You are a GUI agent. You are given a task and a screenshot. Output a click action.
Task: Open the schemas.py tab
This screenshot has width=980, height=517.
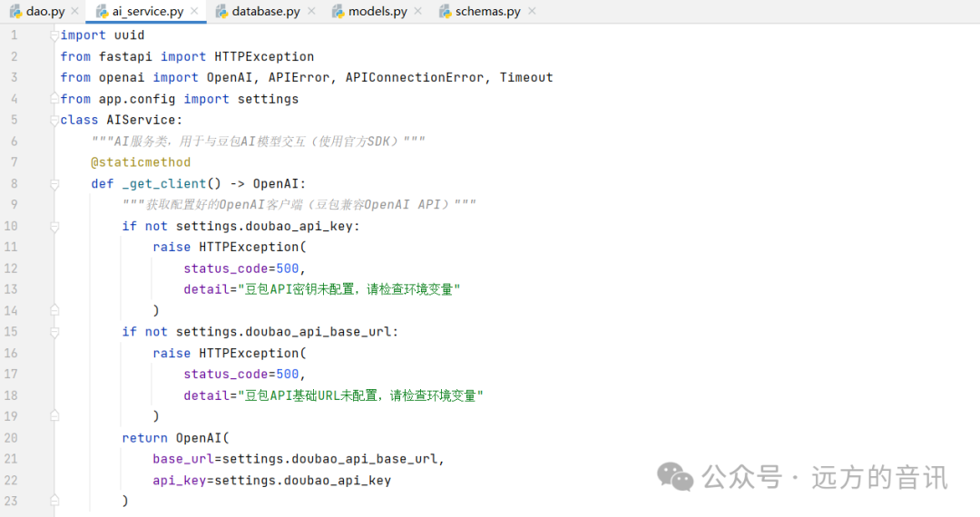click(x=488, y=11)
